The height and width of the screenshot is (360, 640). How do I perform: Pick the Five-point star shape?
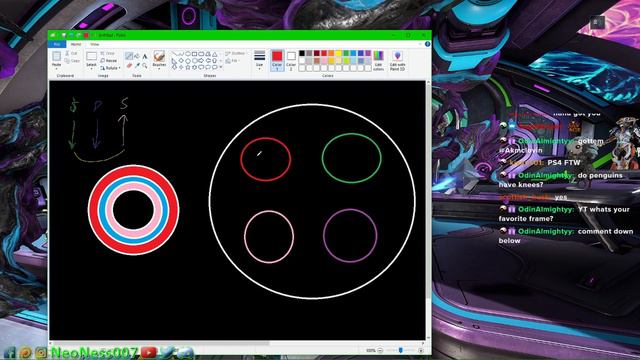click(x=188, y=67)
